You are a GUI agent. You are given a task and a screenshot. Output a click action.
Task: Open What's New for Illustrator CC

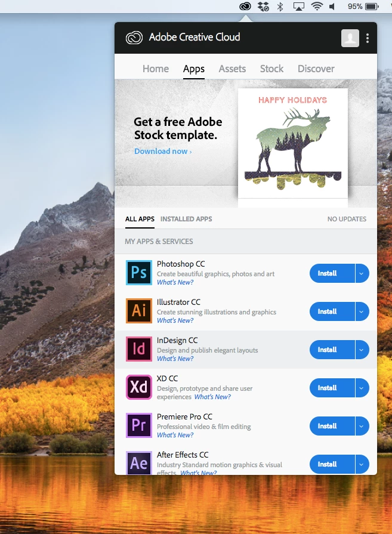tap(175, 320)
